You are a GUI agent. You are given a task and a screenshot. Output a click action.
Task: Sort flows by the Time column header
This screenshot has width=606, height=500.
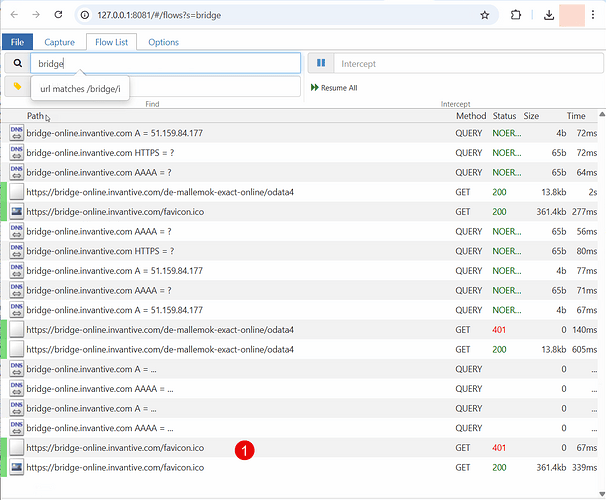click(x=576, y=116)
